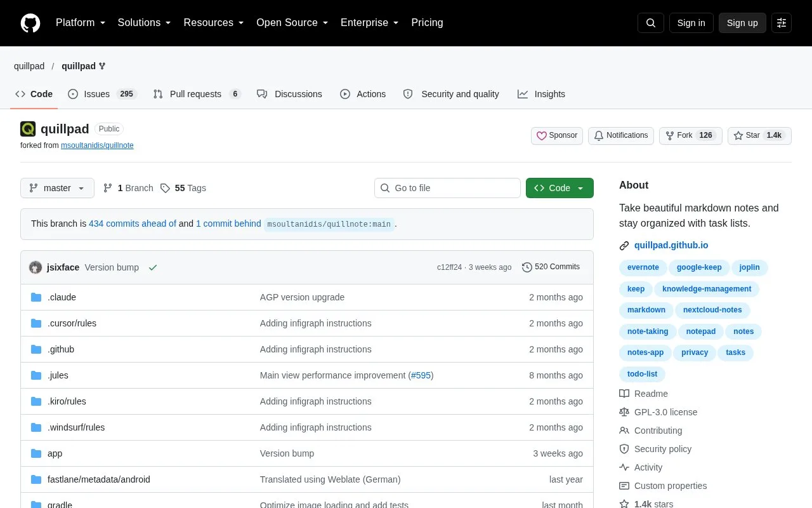Viewport: 812px width, 508px height.
Task: Click the Fork button
Action: [x=691, y=135]
